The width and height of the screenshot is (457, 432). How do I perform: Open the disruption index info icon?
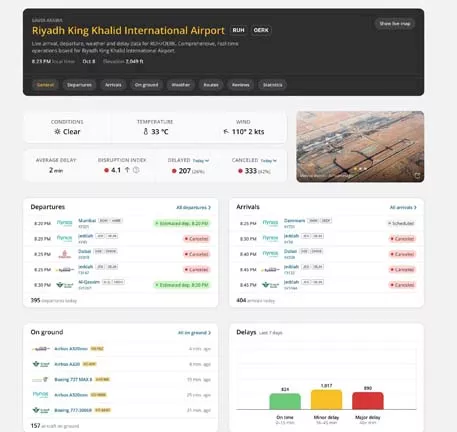coord(136,170)
